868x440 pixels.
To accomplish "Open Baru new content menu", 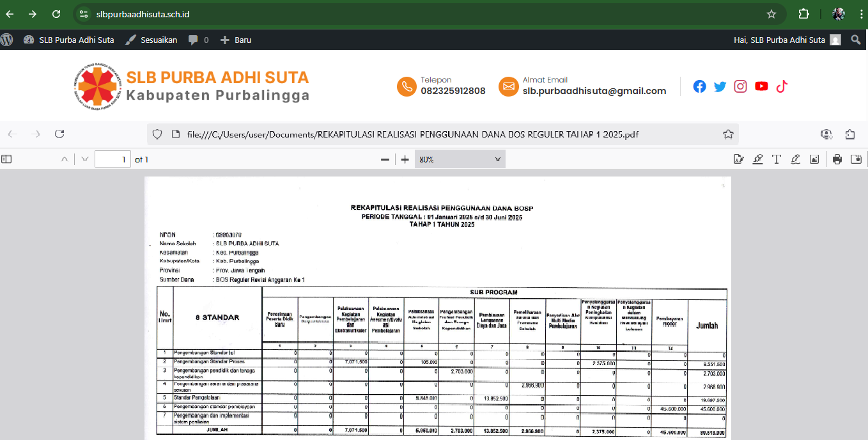I will point(236,40).
